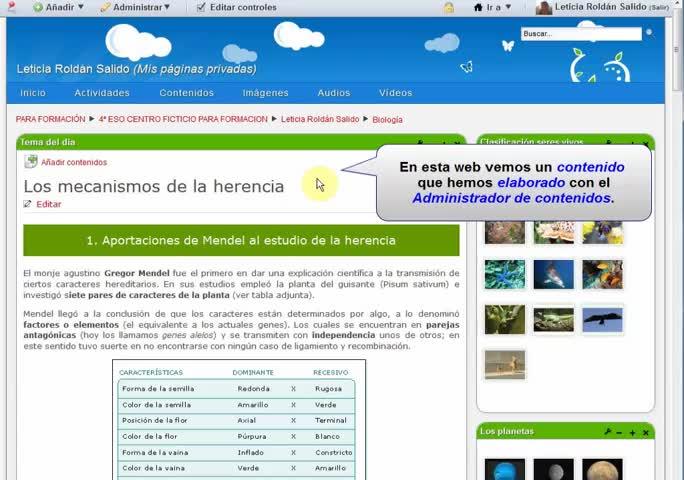The width and height of the screenshot is (684, 480).
Task: Click the blue planet thumbnail
Action: coord(505,470)
